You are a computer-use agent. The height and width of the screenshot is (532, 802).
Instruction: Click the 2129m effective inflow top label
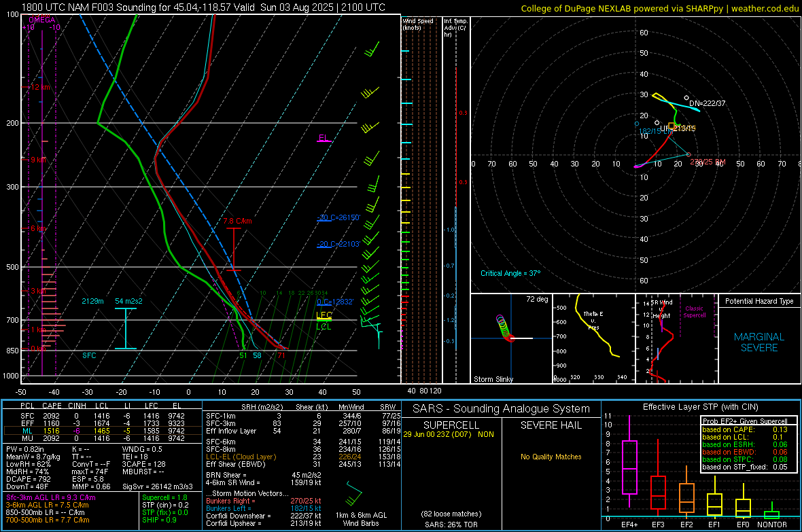coord(92,301)
